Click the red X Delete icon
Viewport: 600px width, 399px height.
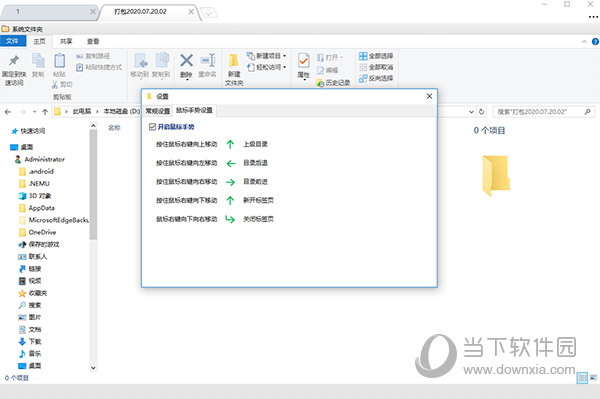[186, 60]
